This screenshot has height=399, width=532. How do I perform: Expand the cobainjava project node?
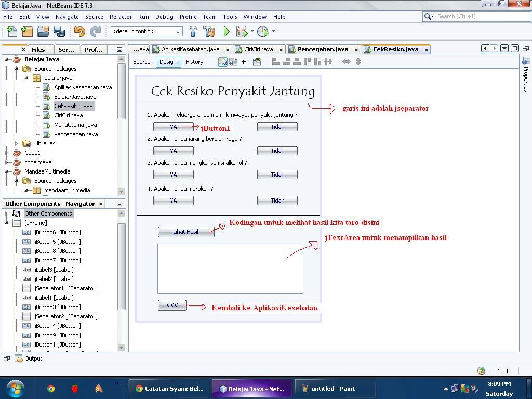click(6, 162)
